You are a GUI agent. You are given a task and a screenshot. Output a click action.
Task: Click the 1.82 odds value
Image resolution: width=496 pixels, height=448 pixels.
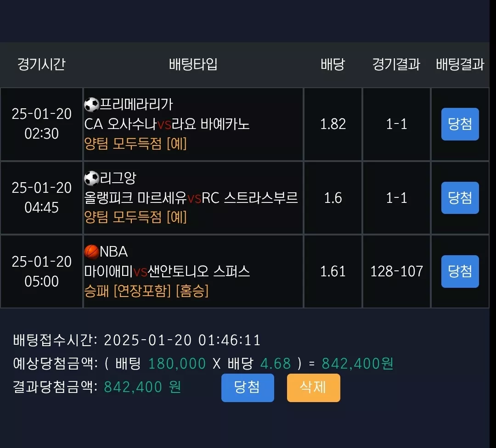coord(333,124)
